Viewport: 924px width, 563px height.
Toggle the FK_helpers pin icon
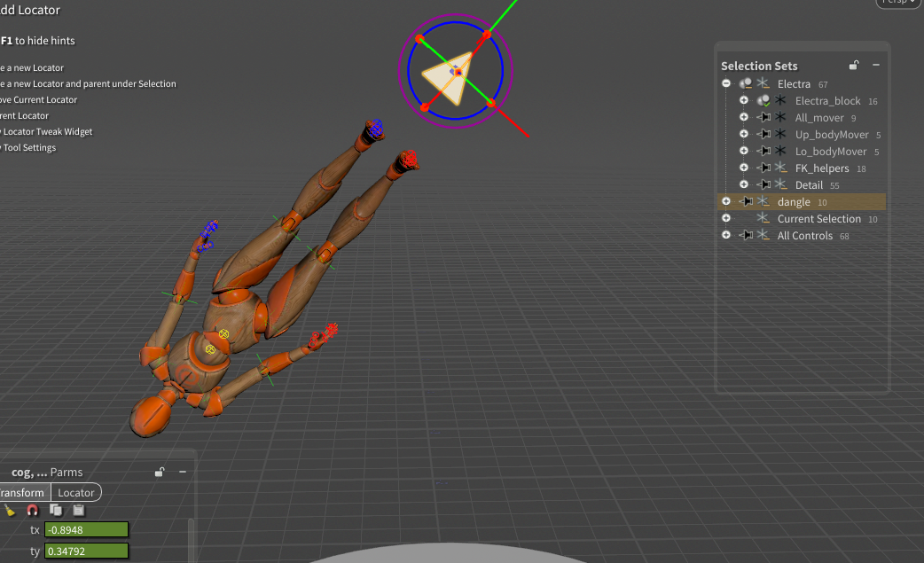[x=763, y=168]
